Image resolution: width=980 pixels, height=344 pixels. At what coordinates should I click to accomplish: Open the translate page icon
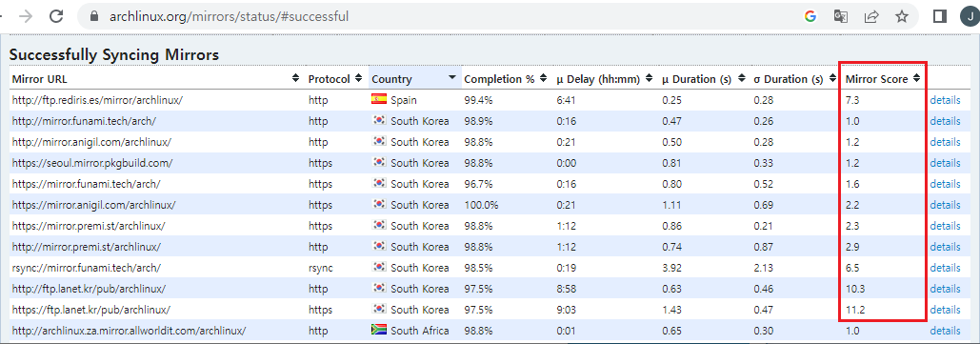coord(841,16)
